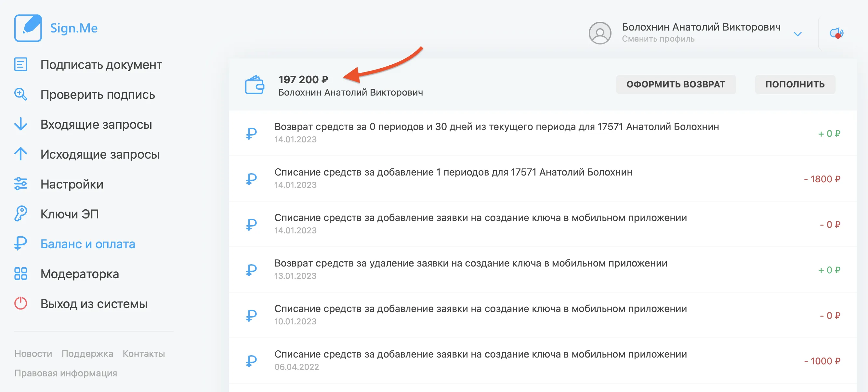Expand the profile dropdown chevron
Viewport: 868px width, 392px height.
[797, 34]
